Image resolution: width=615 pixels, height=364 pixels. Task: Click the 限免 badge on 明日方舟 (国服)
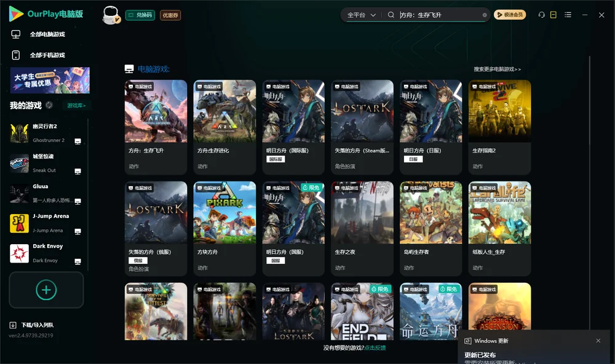311,188
